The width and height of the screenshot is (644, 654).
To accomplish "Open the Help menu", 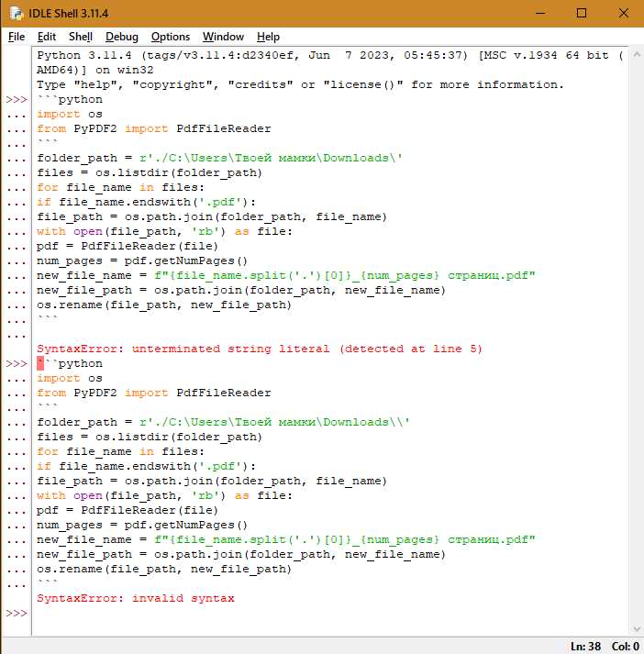I will pyautogui.click(x=268, y=37).
